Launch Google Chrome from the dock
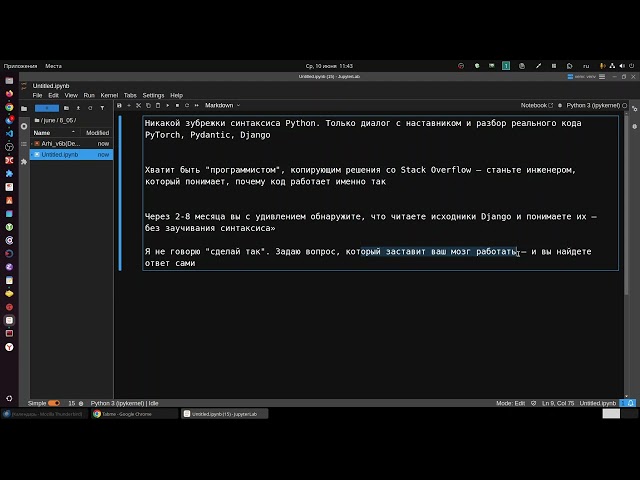Screen dimensions: 640x480 [9, 107]
